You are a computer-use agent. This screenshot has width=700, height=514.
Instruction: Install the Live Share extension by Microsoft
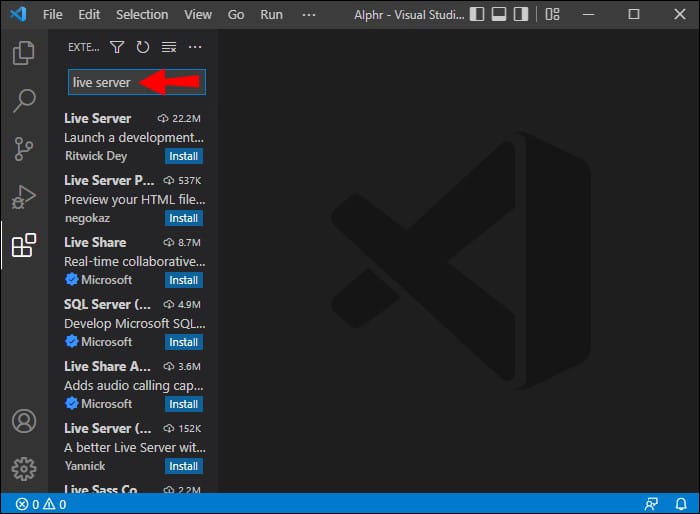pos(184,280)
